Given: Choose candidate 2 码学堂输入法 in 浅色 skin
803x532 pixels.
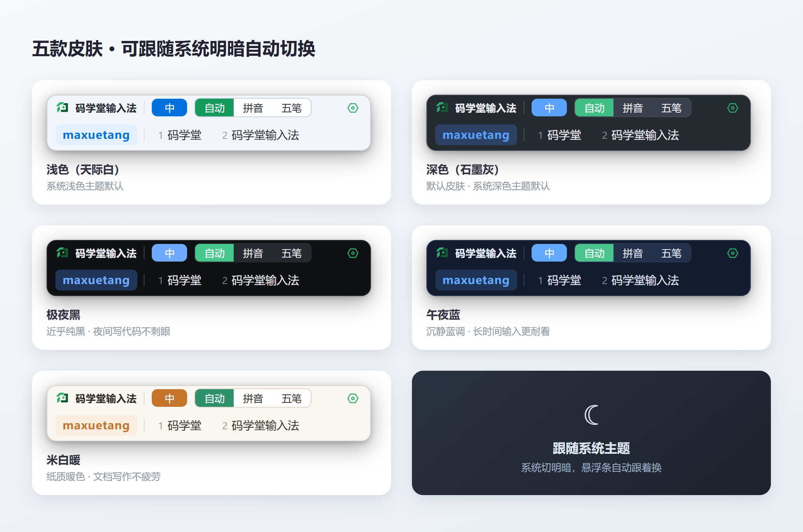Looking at the screenshot, I should (x=261, y=135).
